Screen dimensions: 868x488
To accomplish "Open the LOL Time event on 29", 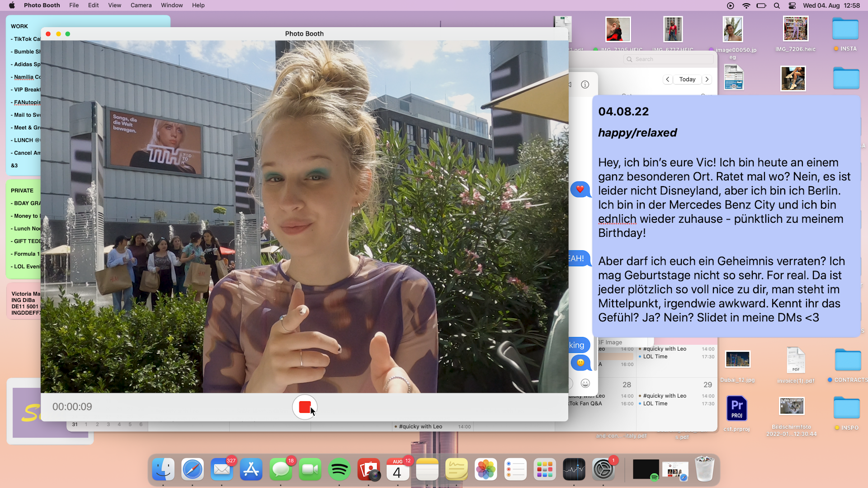I will pyautogui.click(x=655, y=404).
